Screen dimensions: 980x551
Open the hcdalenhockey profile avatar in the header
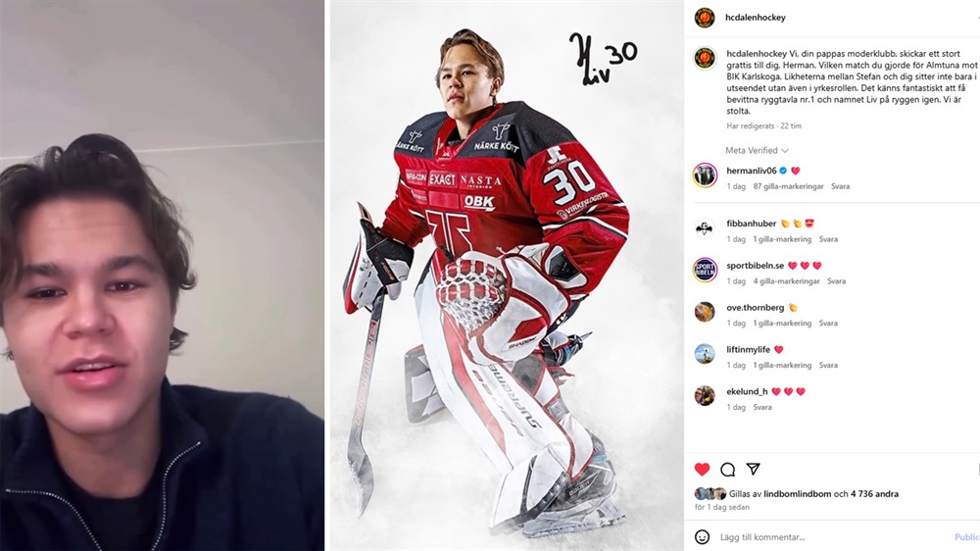pos(705,18)
